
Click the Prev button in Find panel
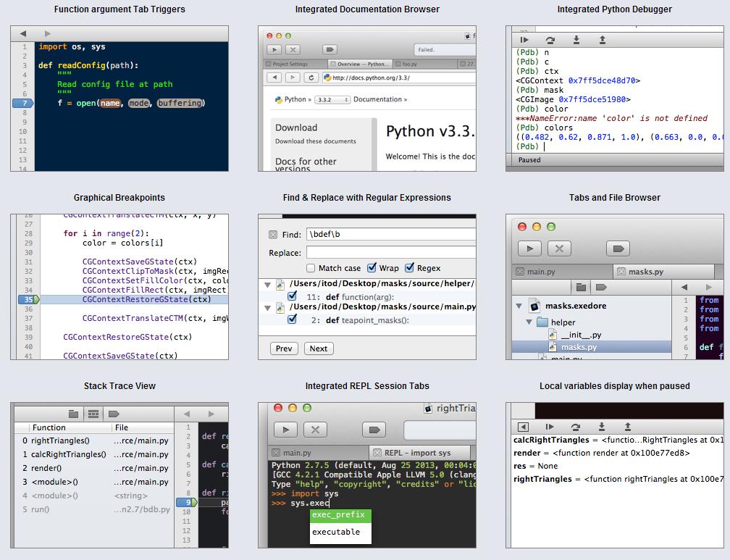(x=284, y=348)
